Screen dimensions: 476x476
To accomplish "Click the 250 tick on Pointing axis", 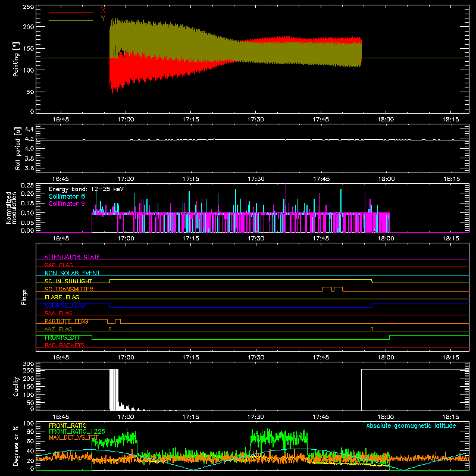I will pos(29,7).
